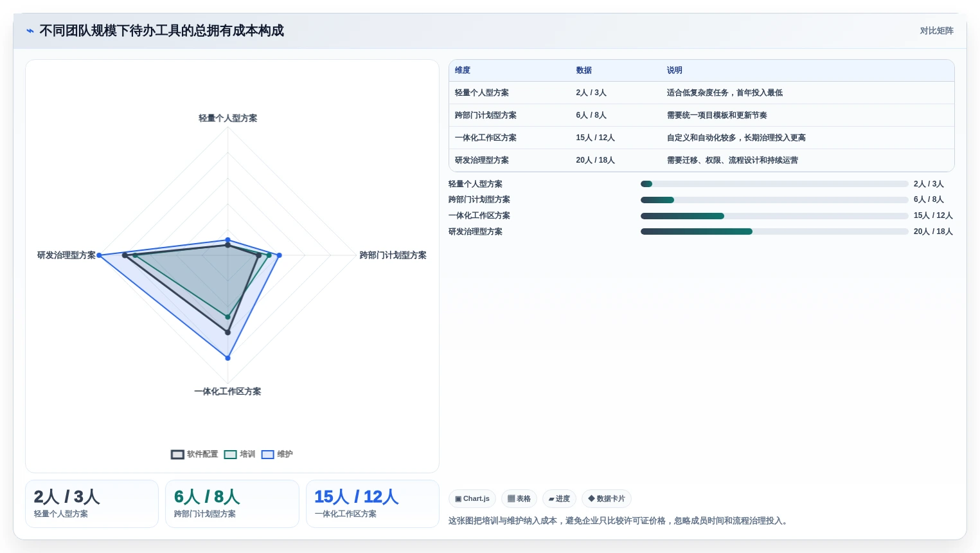Click the radar axis label 研发治理型方案
The height and width of the screenshot is (553, 980).
click(66, 255)
